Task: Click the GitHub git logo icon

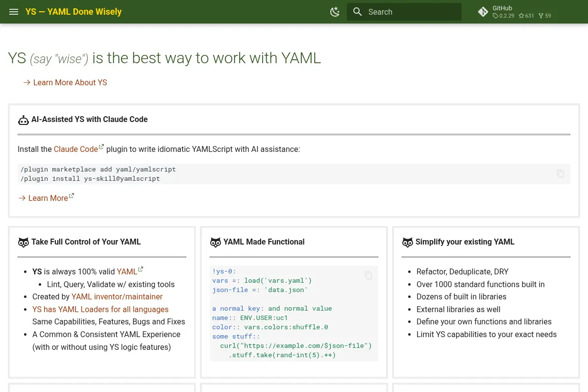Action: (483, 12)
